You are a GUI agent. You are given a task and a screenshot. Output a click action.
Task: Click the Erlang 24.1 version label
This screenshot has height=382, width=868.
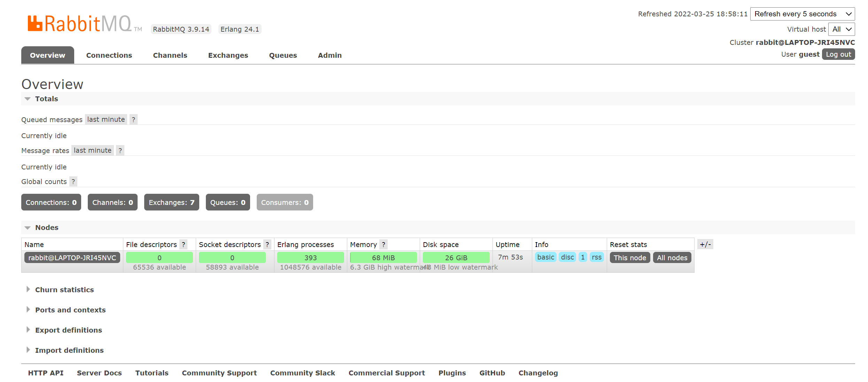coord(240,29)
